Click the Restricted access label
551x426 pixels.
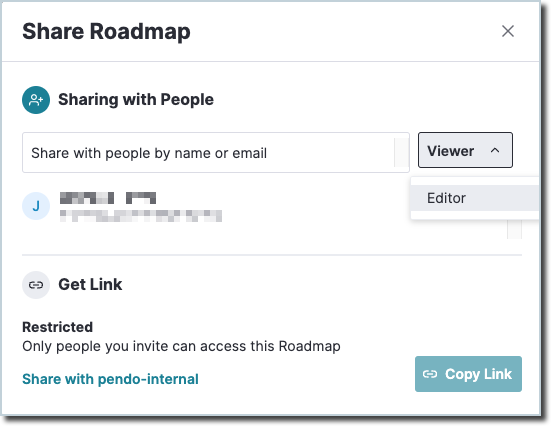58,327
